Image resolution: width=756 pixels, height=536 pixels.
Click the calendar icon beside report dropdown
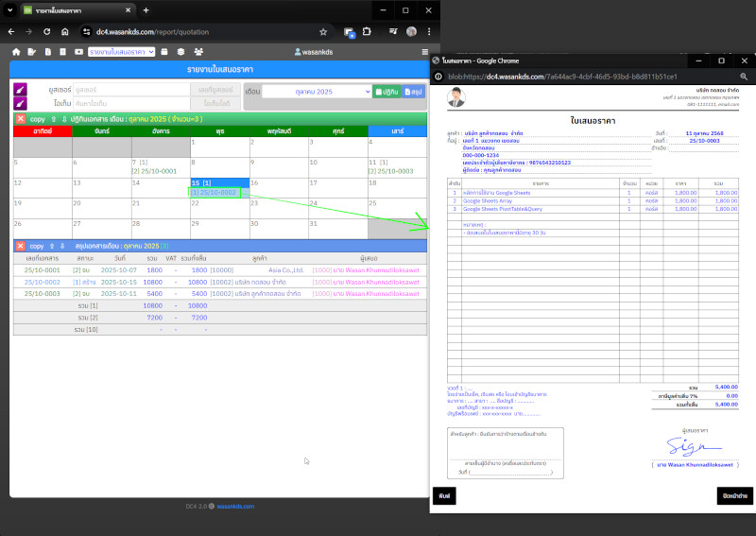tap(163, 51)
